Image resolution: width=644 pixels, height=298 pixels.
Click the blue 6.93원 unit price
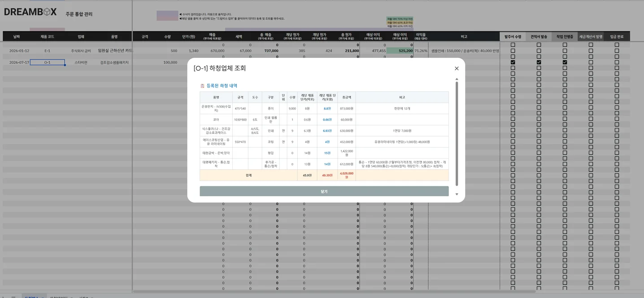(327, 130)
